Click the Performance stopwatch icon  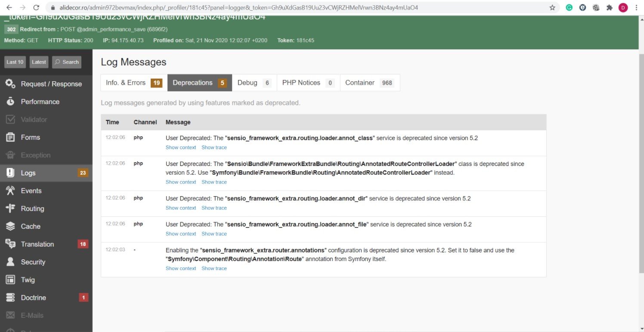10,101
